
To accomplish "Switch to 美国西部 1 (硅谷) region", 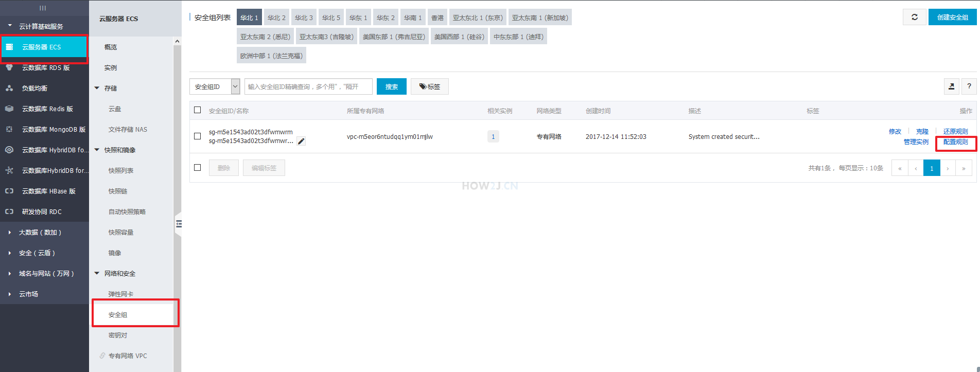I will tap(460, 37).
